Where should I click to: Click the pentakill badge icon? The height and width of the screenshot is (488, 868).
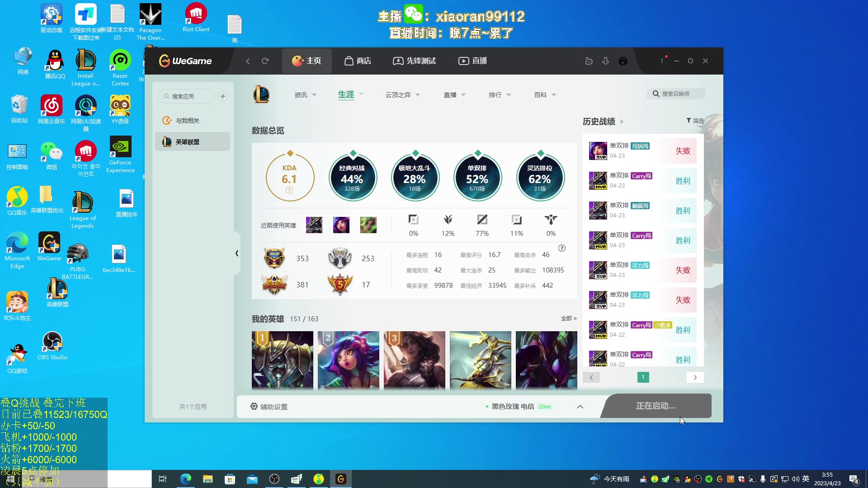pyautogui.click(x=340, y=285)
